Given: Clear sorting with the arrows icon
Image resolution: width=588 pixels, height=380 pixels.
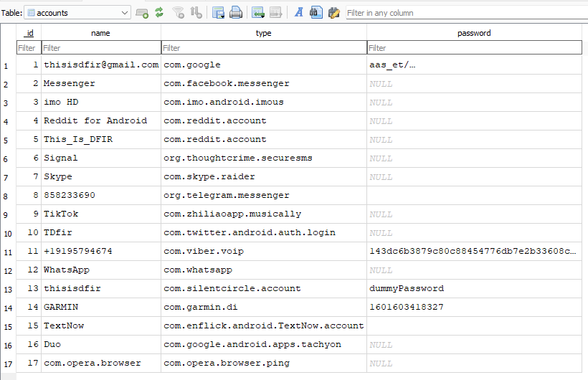Looking at the screenshot, I should pos(196,12).
